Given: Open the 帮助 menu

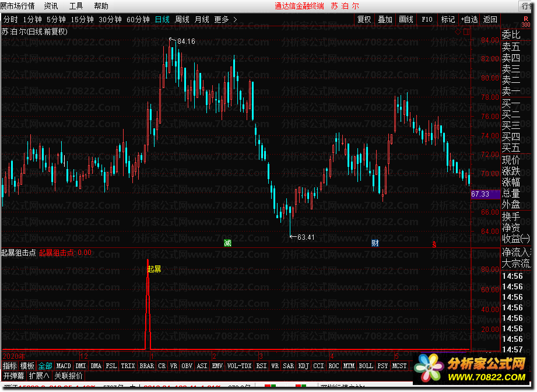Looking at the screenshot, I should pos(101,6).
